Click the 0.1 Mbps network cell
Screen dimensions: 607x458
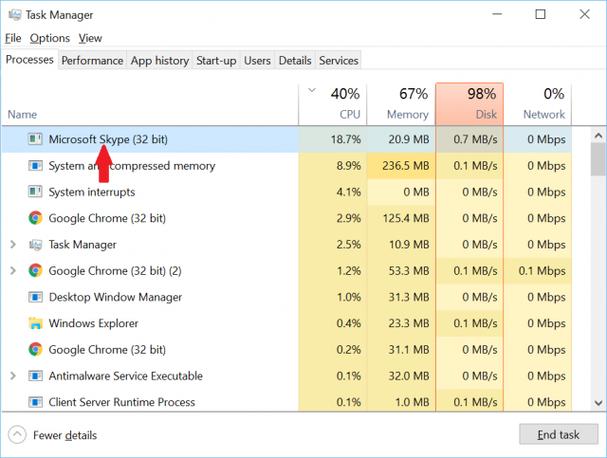[x=538, y=271]
